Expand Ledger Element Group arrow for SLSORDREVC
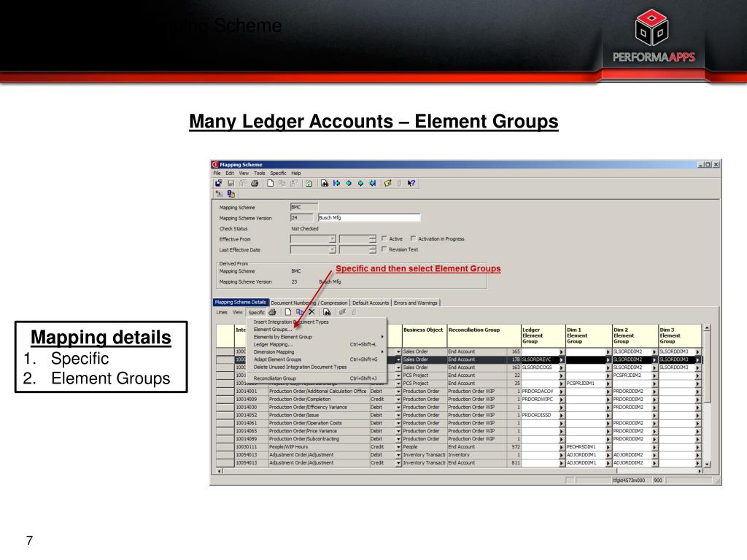Viewport: 747px width, 560px height. (562, 360)
